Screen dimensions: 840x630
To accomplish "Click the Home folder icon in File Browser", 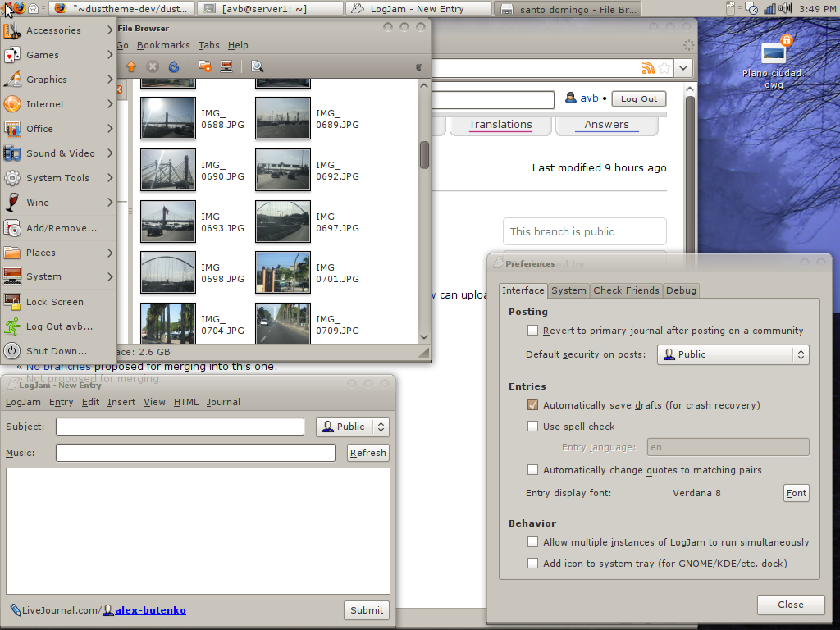I will coord(204,66).
